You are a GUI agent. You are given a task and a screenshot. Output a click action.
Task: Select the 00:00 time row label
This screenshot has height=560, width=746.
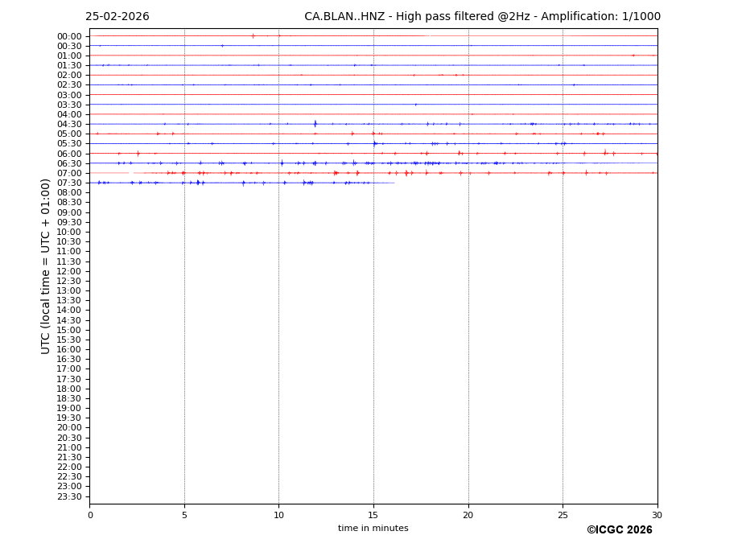click(x=69, y=36)
